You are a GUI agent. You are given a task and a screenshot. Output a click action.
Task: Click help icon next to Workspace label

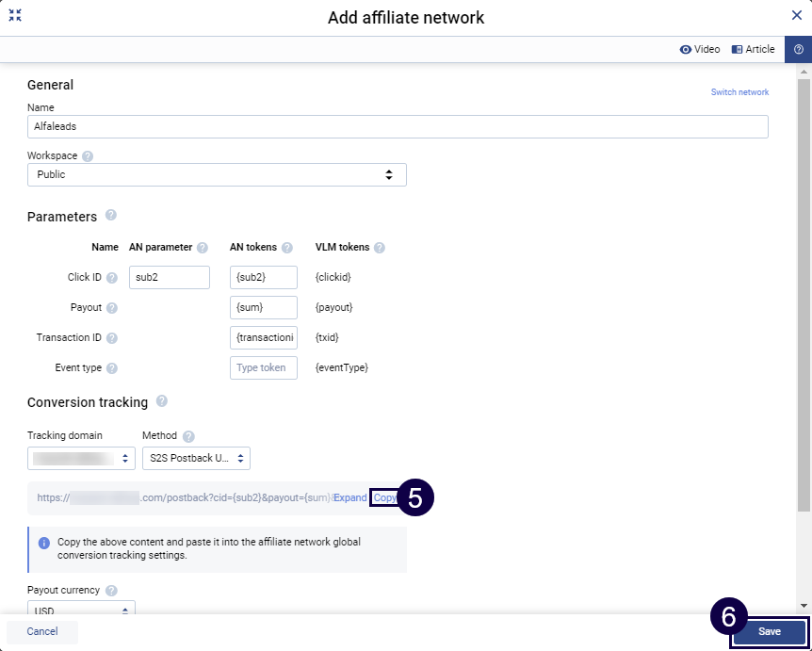[88, 156]
